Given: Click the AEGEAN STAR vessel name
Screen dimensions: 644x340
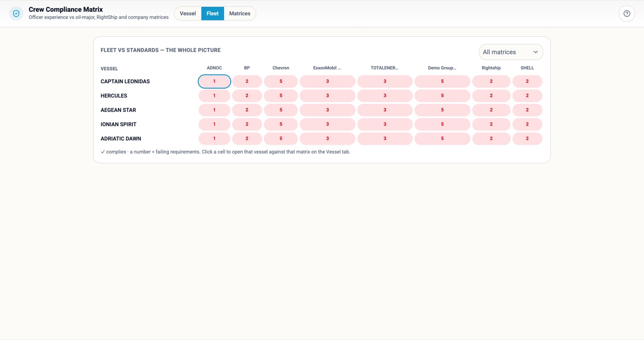Looking at the screenshot, I should coord(118,110).
